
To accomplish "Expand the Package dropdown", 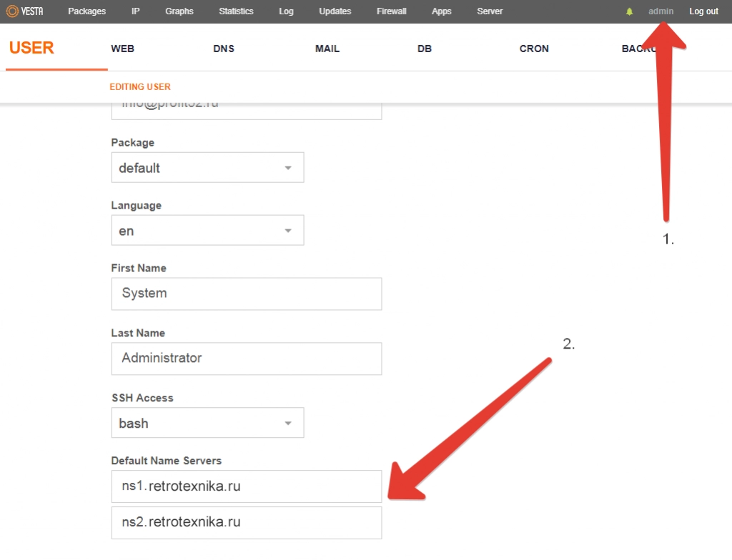I will (207, 168).
